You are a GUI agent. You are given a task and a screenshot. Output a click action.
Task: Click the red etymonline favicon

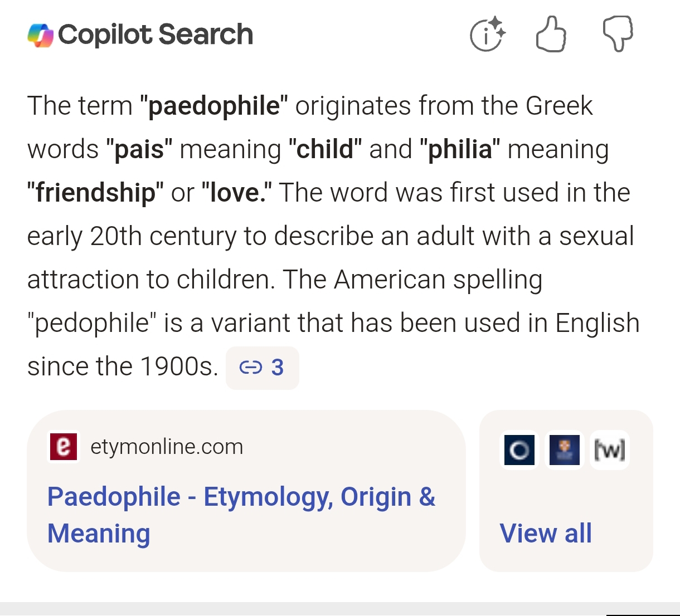click(x=64, y=447)
